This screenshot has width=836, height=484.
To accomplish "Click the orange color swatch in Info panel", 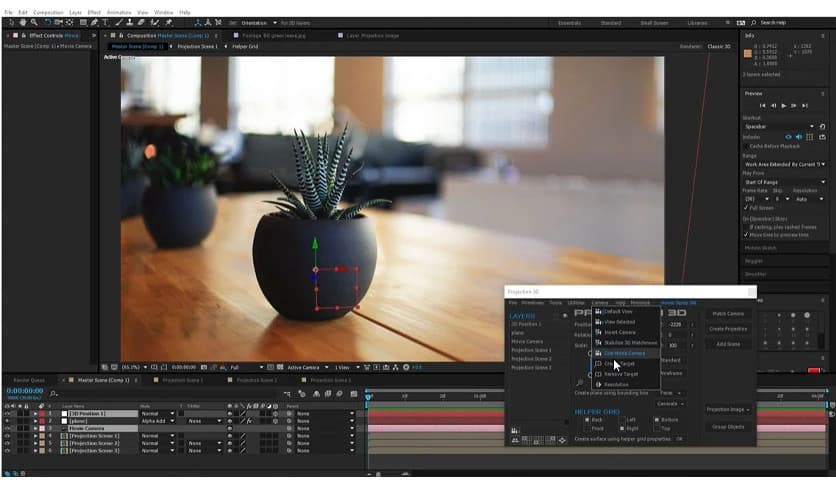I will pyautogui.click(x=747, y=53).
